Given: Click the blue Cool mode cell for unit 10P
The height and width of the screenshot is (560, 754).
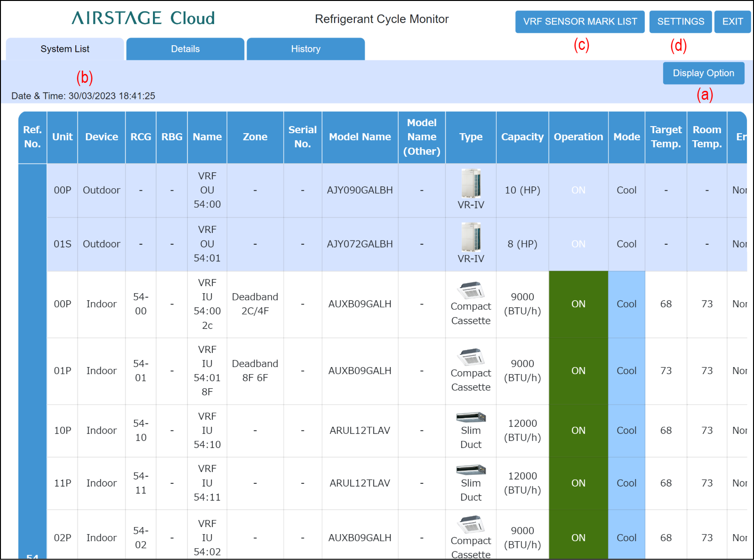Looking at the screenshot, I should pyautogui.click(x=626, y=431).
